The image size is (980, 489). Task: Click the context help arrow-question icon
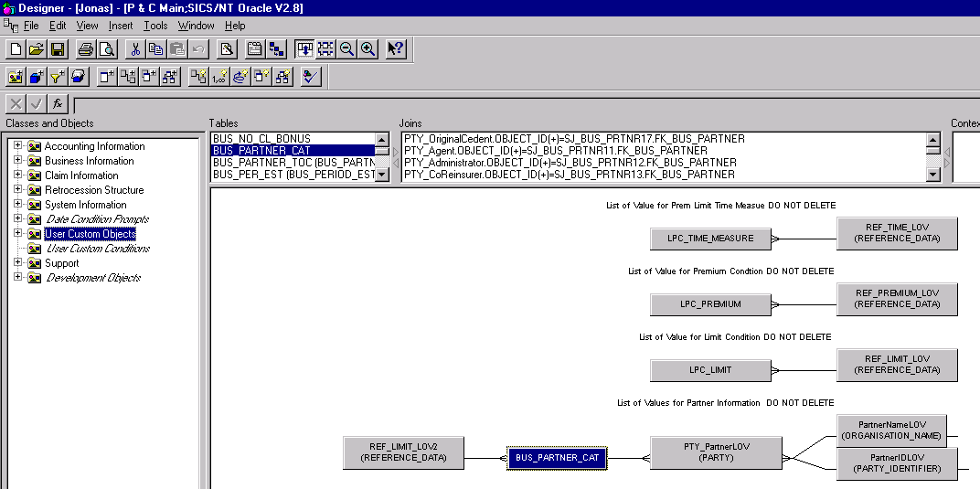point(395,49)
